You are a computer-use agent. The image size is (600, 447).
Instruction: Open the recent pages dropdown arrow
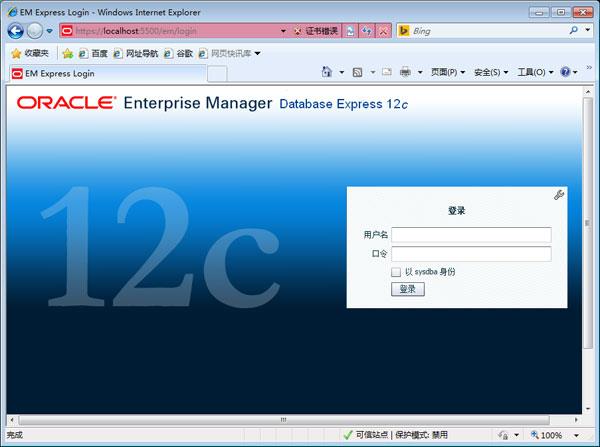point(50,31)
